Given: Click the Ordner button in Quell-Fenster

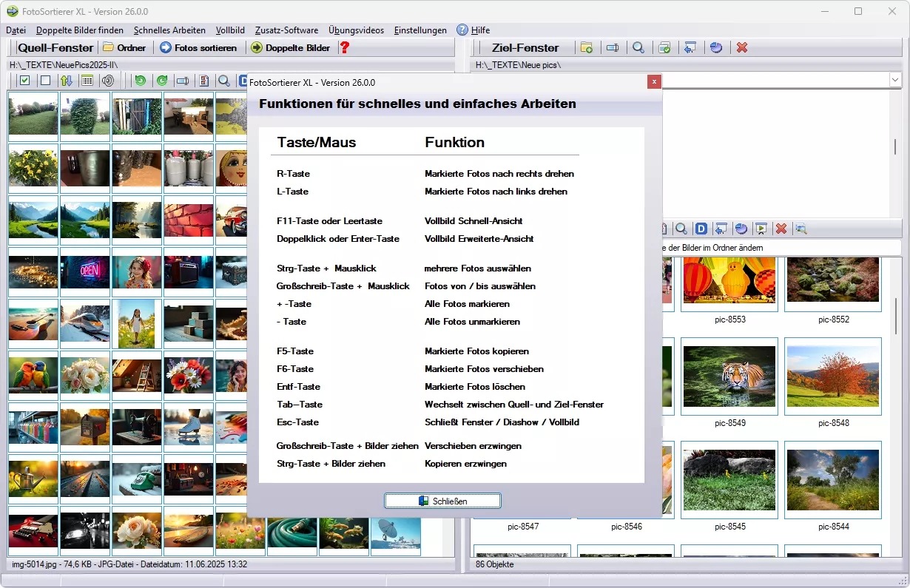Looking at the screenshot, I should pyautogui.click(x=125, y=47).
